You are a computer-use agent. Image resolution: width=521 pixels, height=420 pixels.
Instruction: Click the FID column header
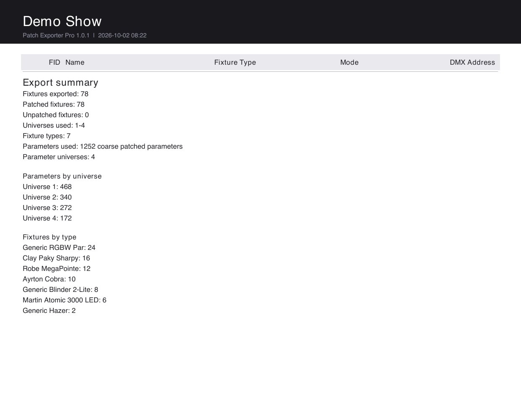[54, 62]
